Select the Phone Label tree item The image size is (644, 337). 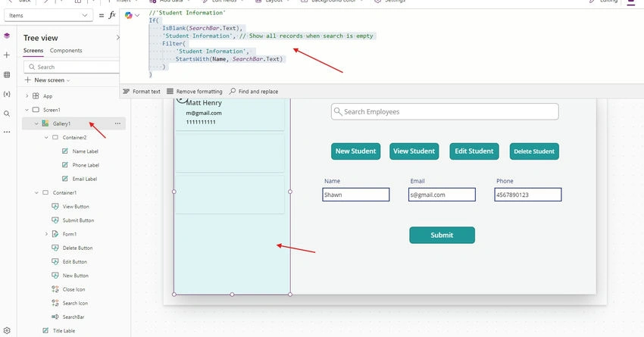86,165
